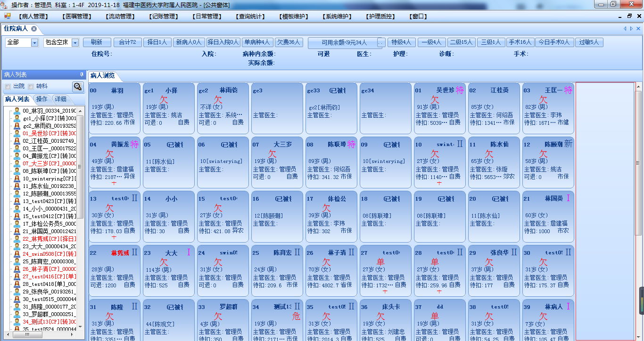Click the avatar icon beside 01_吴世珍 in the list

[17, 133]
